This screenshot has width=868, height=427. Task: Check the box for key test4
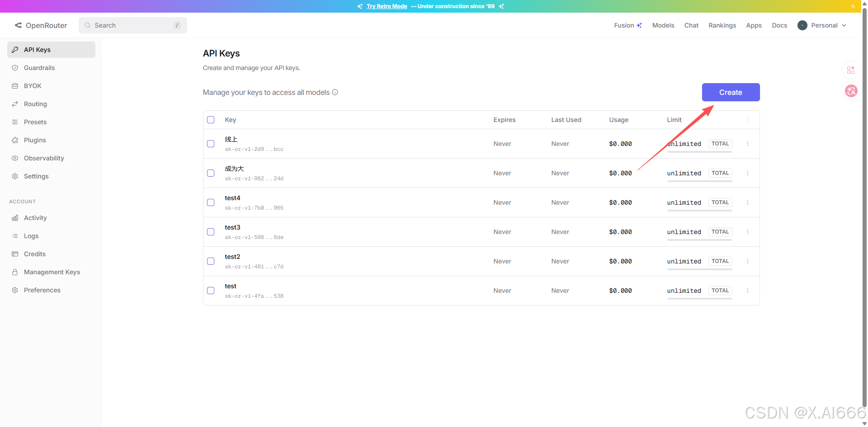[x=211, y=202]
